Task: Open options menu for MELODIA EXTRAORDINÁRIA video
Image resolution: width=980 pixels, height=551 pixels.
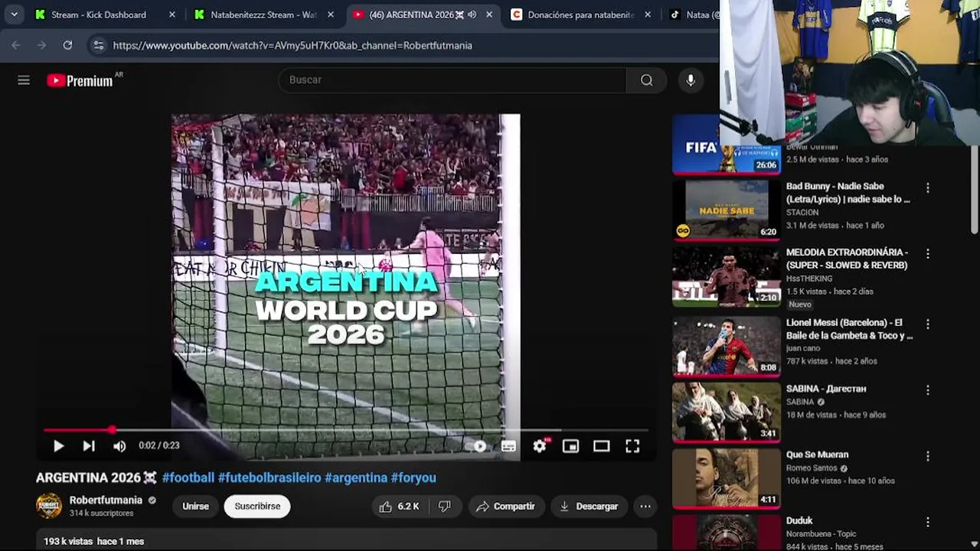Action: tap(928, 253)
